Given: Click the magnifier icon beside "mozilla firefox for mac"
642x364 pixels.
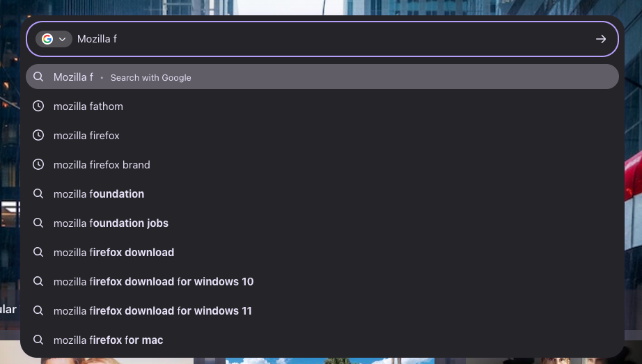Looking at the screenshot, I should click(38, 340).
